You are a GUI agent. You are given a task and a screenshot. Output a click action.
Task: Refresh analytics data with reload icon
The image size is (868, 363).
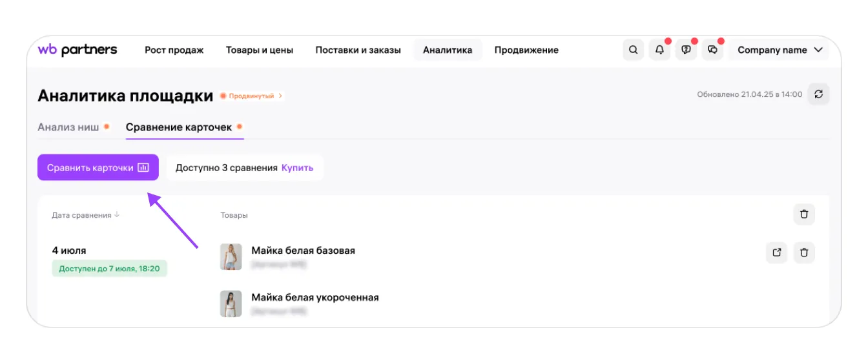(818, 94)
